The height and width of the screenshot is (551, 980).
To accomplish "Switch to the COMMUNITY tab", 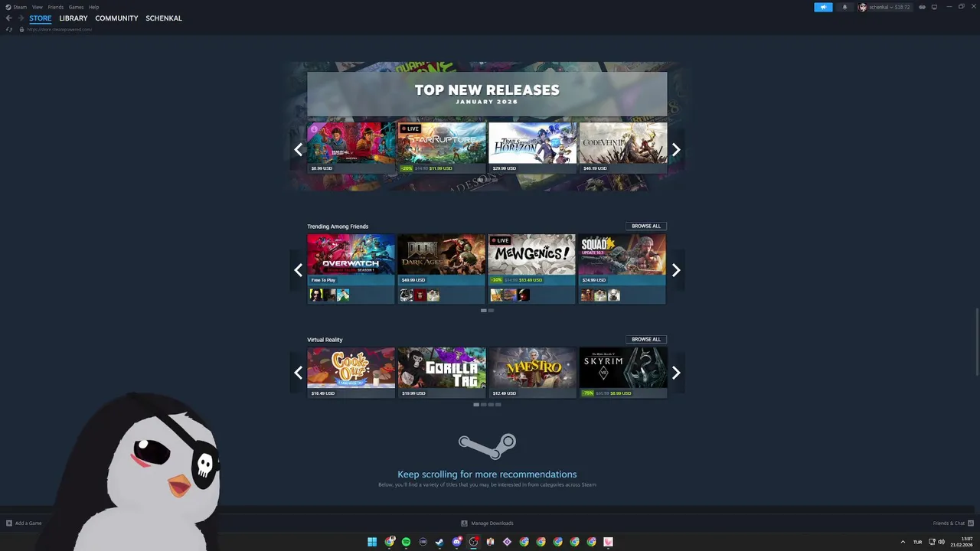I will [x=116, y=18].
